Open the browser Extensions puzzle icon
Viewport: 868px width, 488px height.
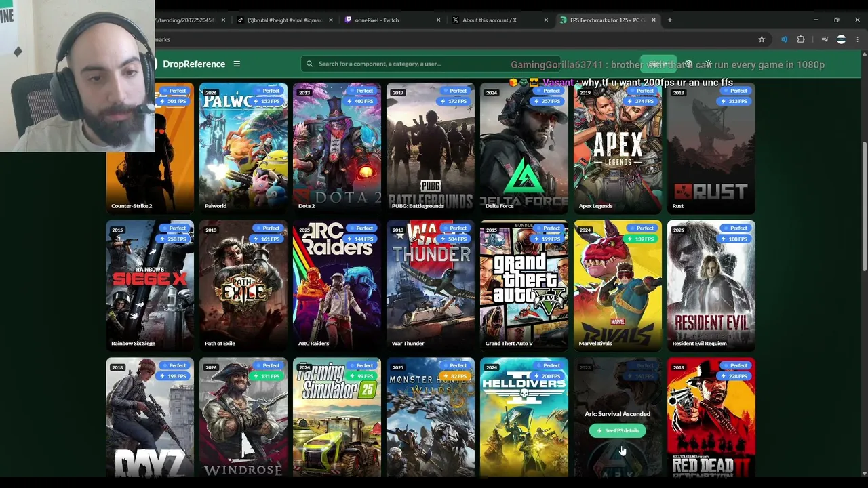click(801, 39)
